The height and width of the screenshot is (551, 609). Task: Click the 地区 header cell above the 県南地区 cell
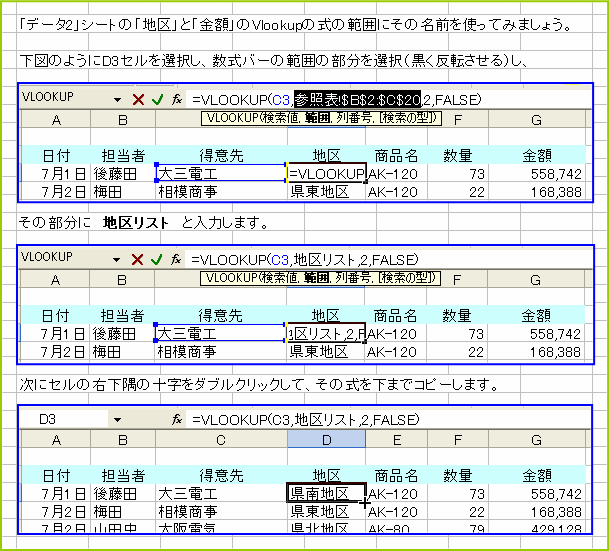pyautogui.click(x=326, y=475)
